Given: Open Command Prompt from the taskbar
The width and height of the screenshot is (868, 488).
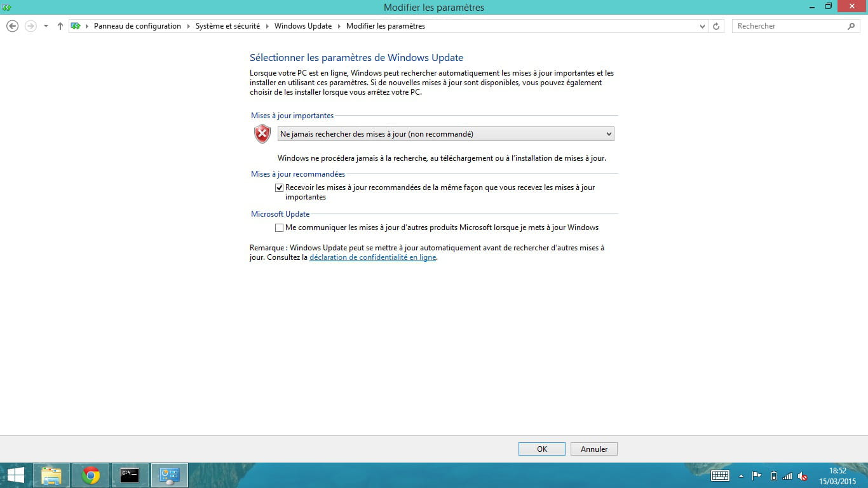Looking at the screenshot, I should (130, 475).
